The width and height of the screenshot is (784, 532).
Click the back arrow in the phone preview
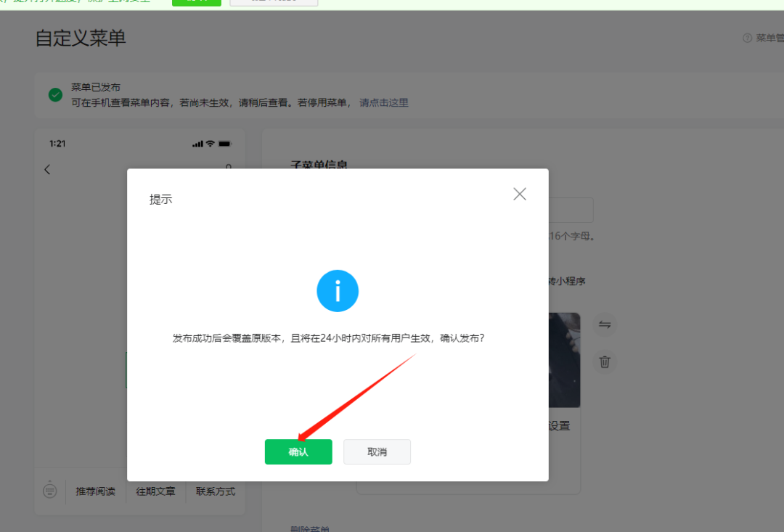(46, 169)
